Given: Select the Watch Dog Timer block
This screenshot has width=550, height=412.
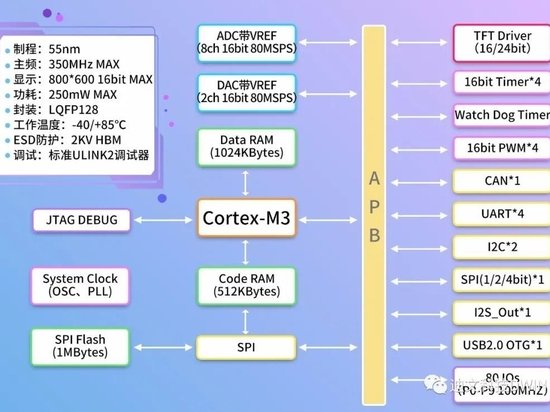Looking at the screenshot, I should (502, 115).
